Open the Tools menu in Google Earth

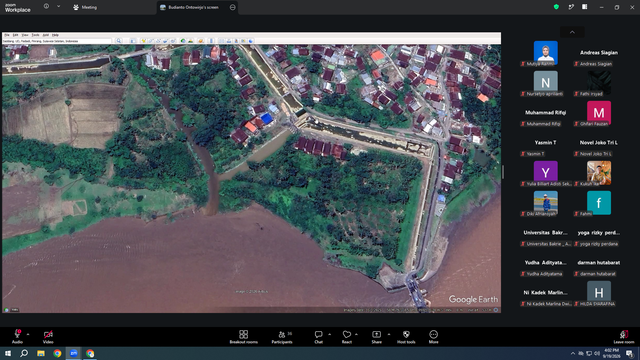click(36, 35)
